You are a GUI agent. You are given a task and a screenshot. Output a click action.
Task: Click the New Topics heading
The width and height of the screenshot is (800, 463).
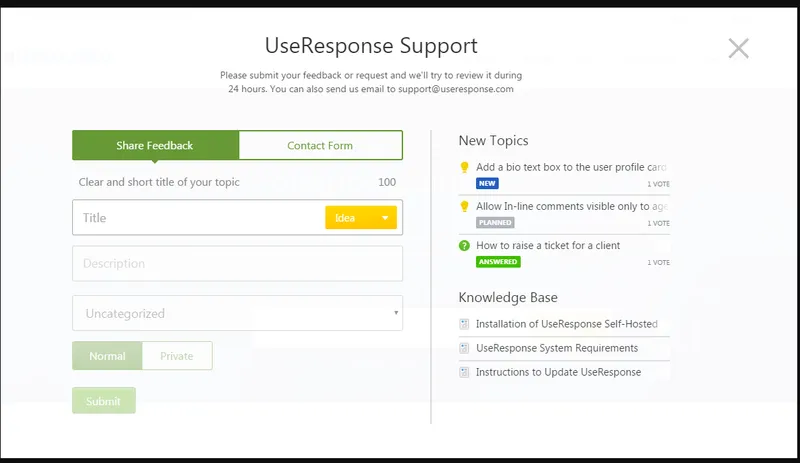pyautogui.click(x=493, y=140)
